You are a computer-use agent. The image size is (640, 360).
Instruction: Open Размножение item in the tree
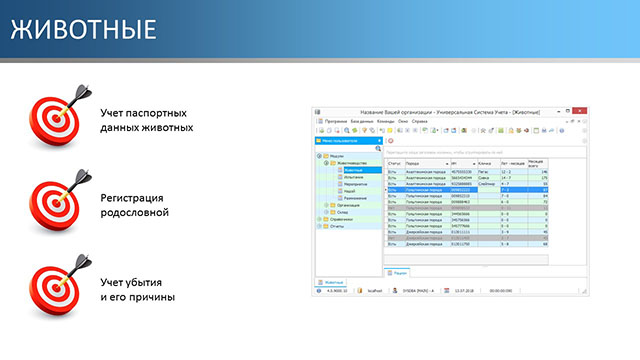[355, 198]
